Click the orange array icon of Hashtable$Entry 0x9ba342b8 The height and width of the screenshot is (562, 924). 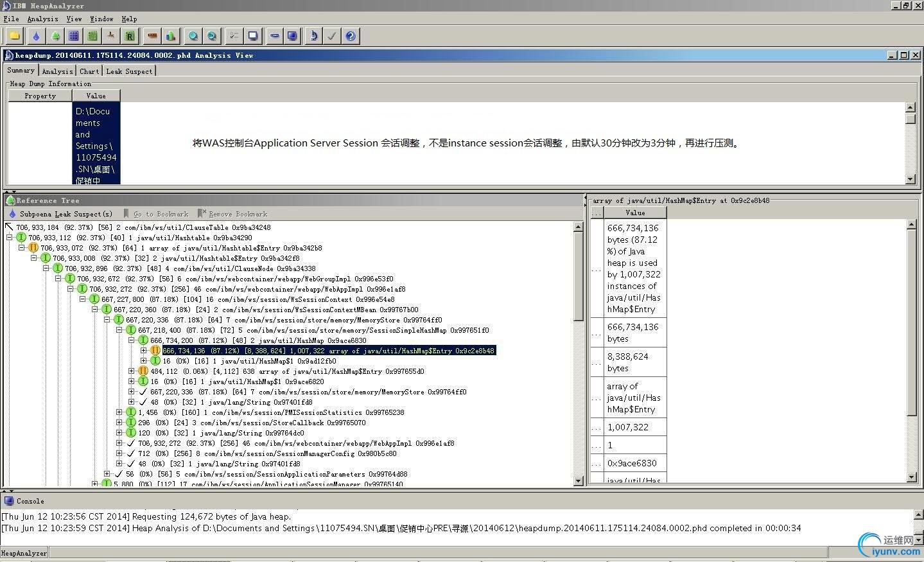[33, 248]
